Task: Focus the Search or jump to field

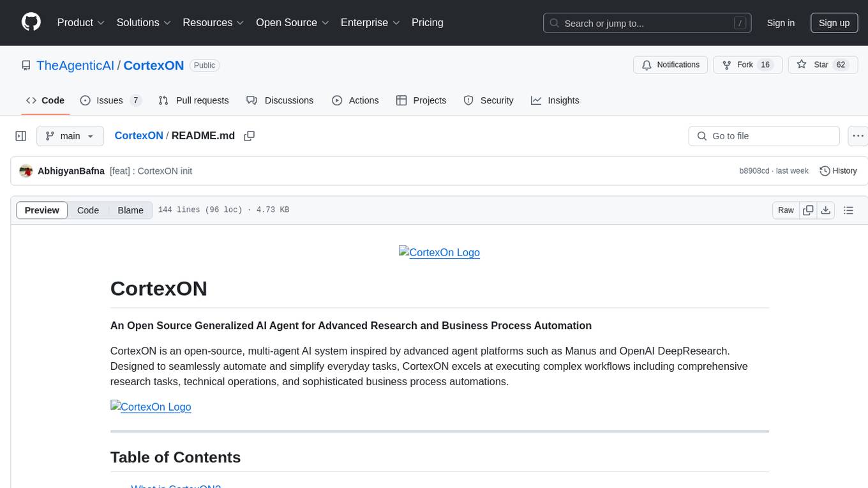Action: pos(648,23)
